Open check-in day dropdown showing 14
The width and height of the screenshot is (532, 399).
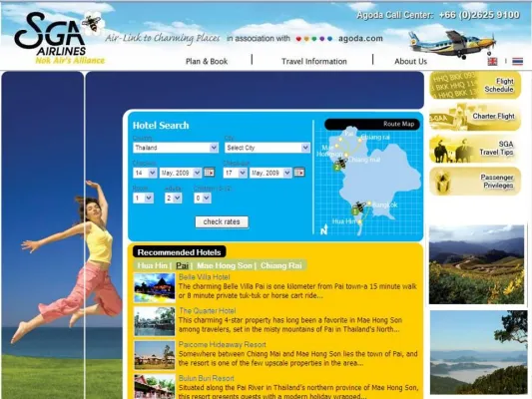[145, 173]
